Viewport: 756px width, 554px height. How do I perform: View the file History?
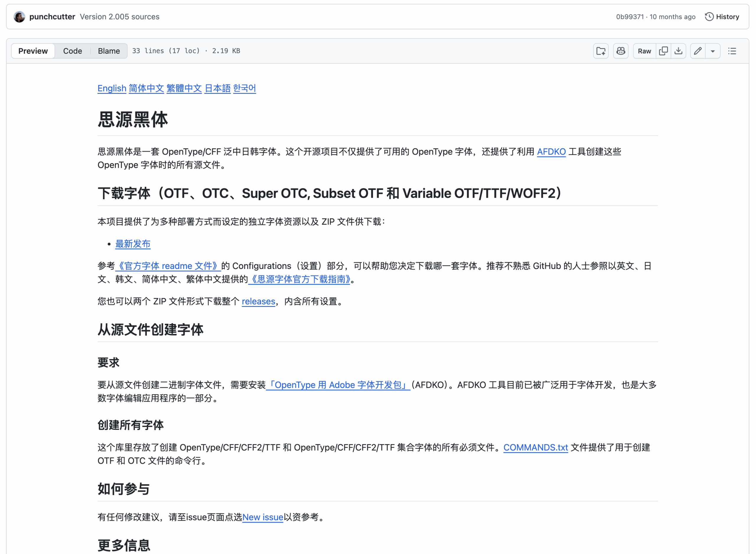[x=721, y=17]
